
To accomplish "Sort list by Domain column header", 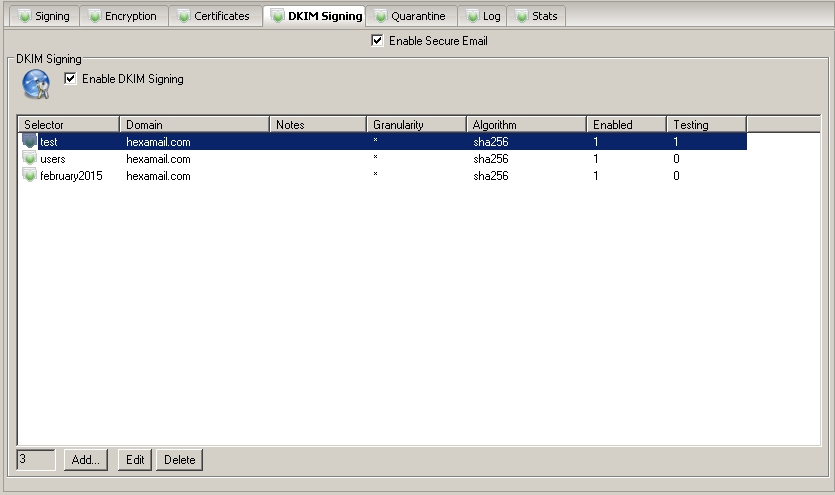I will click(194, 125).
